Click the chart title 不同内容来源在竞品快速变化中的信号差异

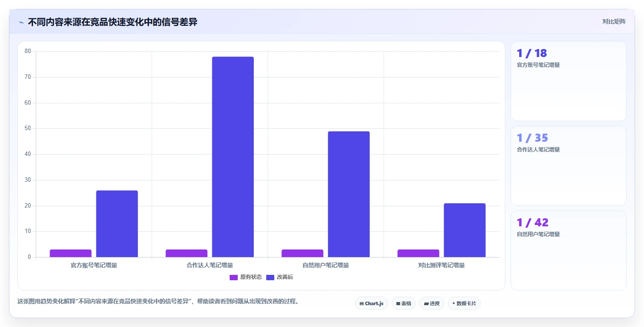coord(112,22)
